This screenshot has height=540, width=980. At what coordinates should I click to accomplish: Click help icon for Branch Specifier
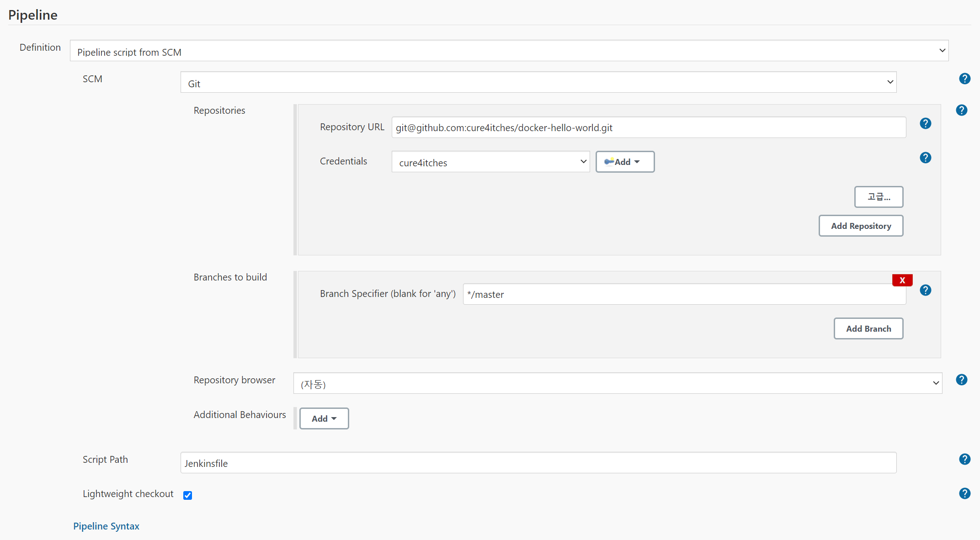tap(925, 290)
